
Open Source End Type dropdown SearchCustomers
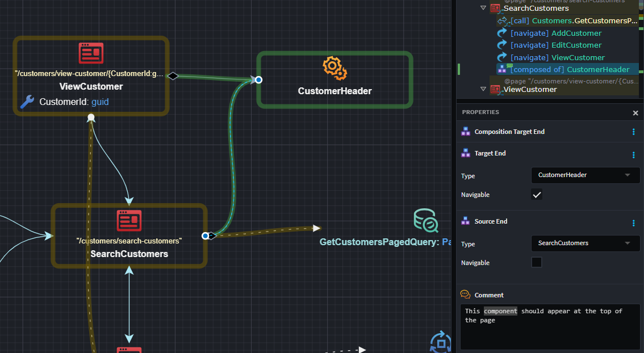[586, 243]
